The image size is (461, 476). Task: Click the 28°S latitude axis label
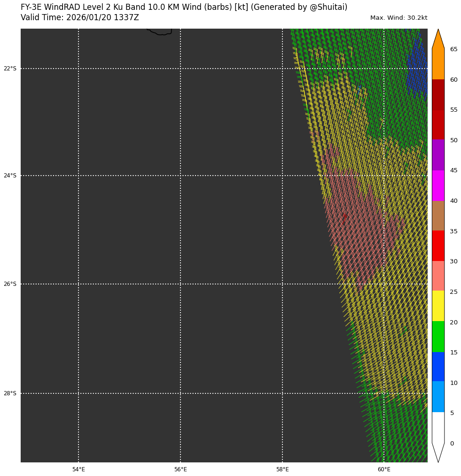[10, 393]
